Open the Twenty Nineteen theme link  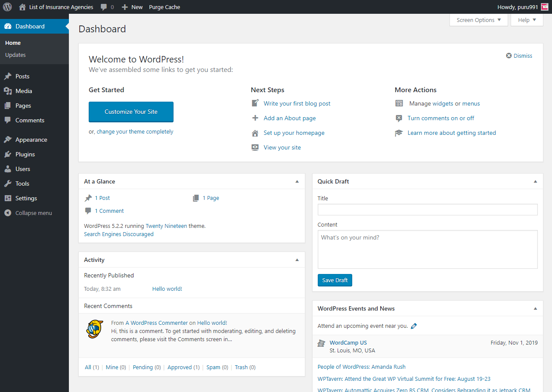click(x=166, y=226)
